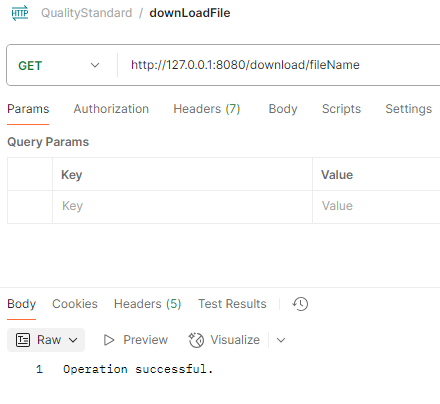View the response Cookies tab
The image size is (440, 404).
(75, 304)
